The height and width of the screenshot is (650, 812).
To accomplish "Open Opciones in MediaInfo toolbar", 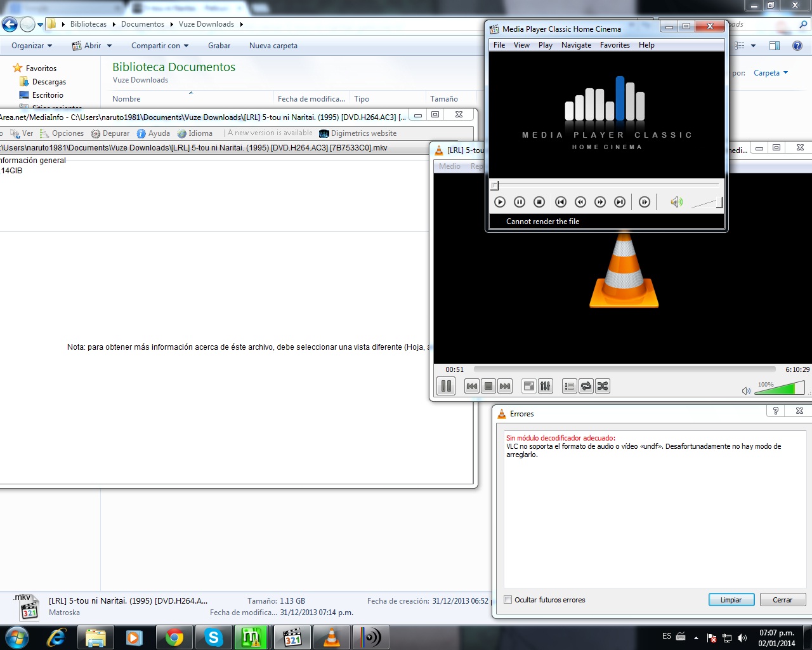I will [62, 133].
